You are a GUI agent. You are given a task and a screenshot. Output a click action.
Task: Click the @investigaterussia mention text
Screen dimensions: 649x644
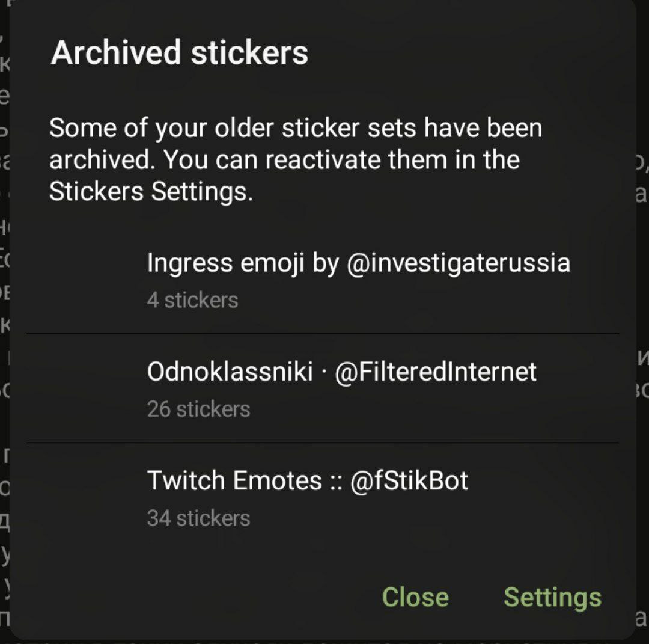click(x=458, y=263)
